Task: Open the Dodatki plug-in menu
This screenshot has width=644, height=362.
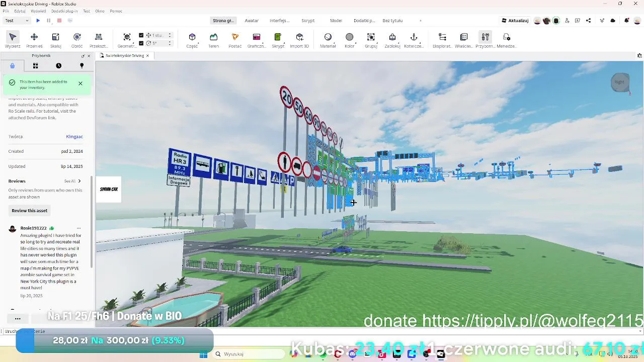Action: tap(64, 11)
